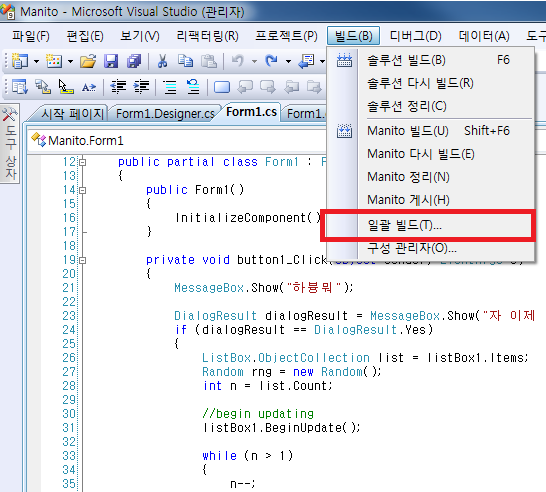The image size is (546, 492).
Task: Click the Navigate Backward icon
Action: [x=306, y=61]
